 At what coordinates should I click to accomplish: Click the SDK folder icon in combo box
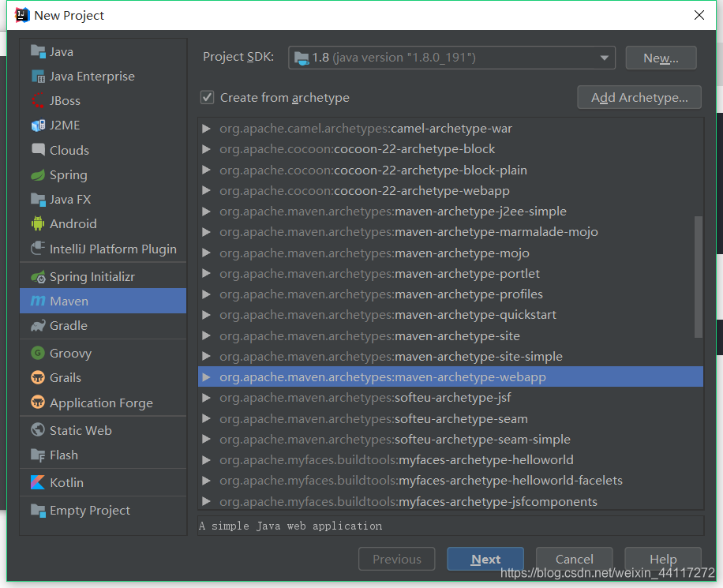click(x=302, y=58)
